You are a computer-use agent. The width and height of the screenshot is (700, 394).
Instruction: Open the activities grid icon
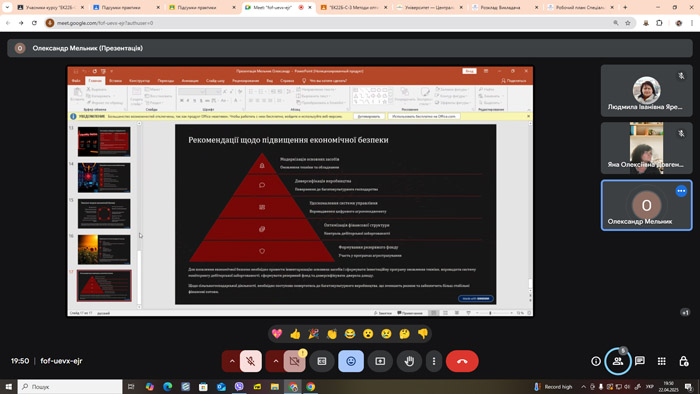(x=662, y=361)
